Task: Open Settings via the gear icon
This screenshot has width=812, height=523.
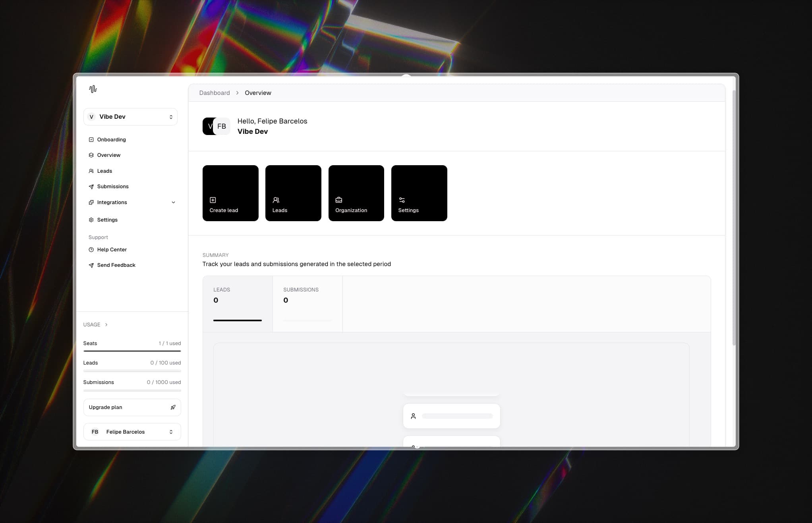Action: coord(91,220)
